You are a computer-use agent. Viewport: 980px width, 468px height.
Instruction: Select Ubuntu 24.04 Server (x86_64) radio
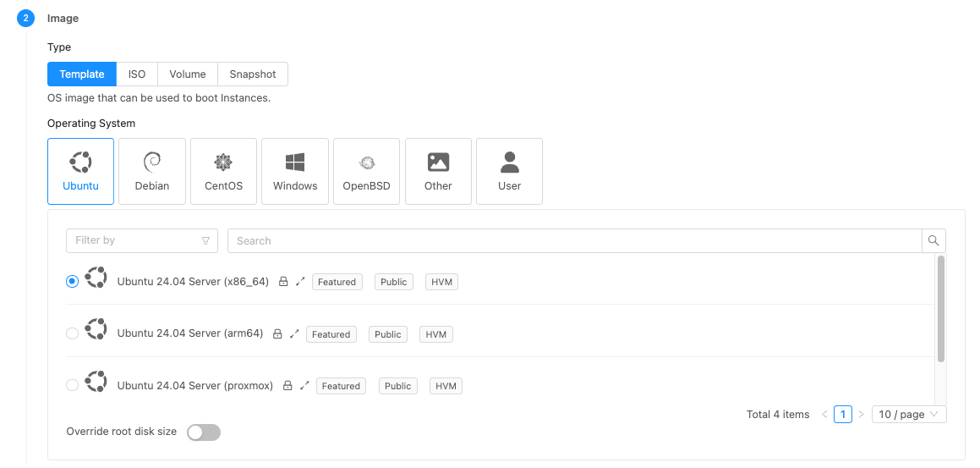(73, 282)
